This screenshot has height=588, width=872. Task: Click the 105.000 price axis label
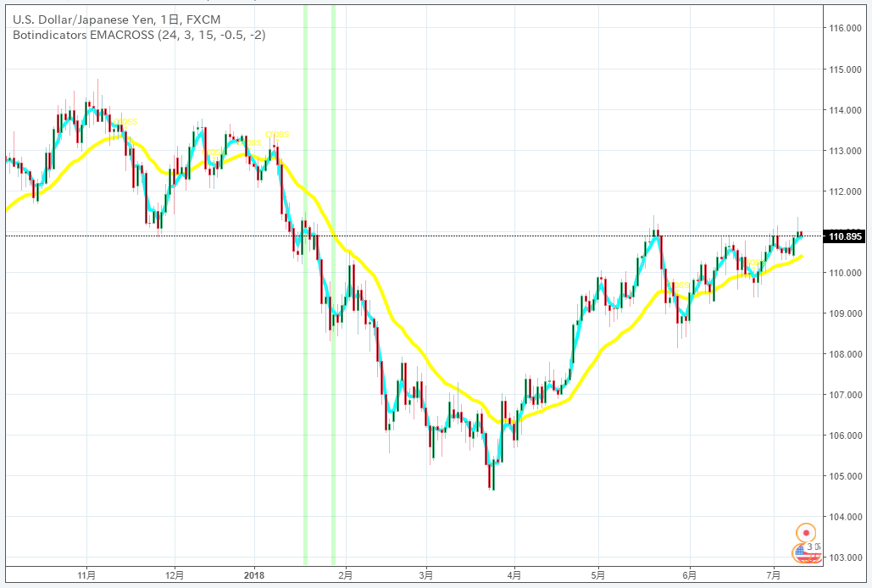[846, 476]
